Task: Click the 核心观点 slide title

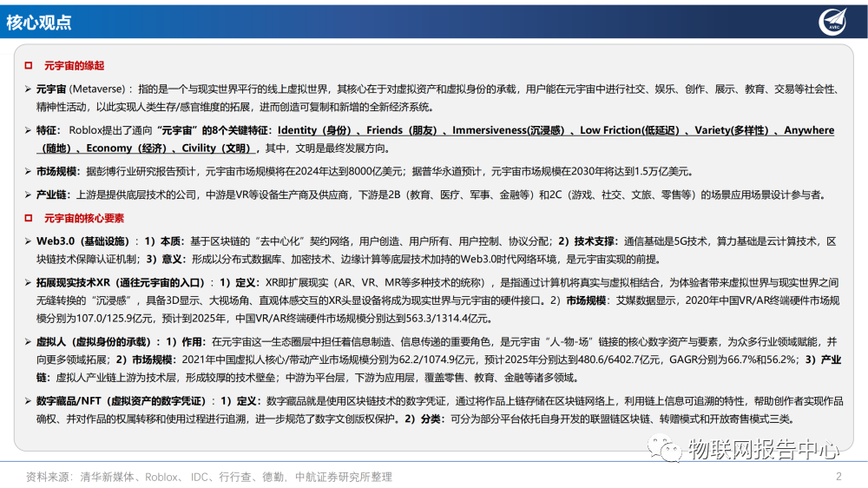Action: coord(39,23)
